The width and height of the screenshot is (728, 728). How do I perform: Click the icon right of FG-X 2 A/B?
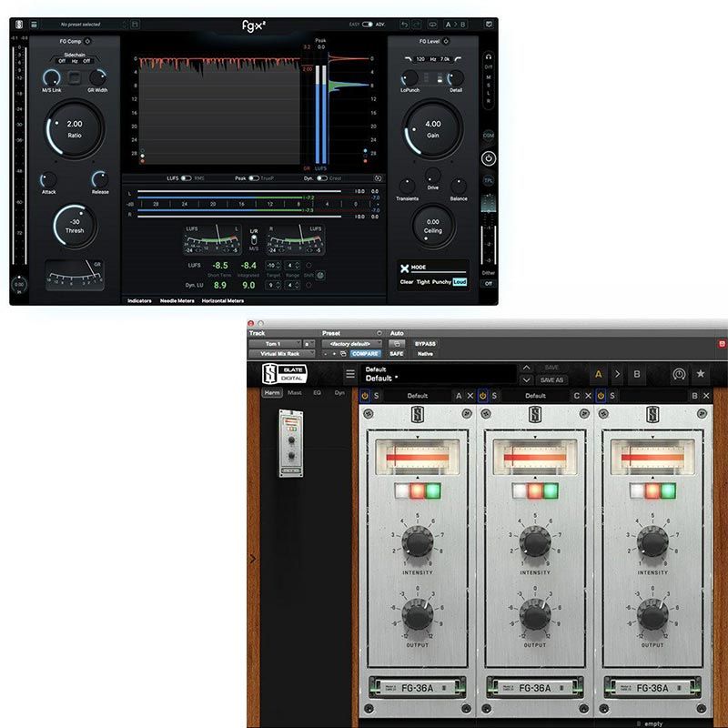click(x=489, y=25)
